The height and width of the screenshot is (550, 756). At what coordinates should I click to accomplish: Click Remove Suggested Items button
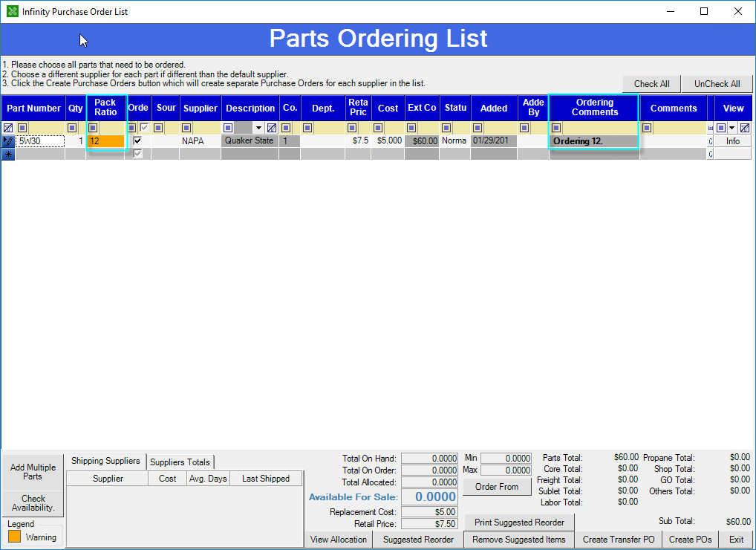coord(519,540)
